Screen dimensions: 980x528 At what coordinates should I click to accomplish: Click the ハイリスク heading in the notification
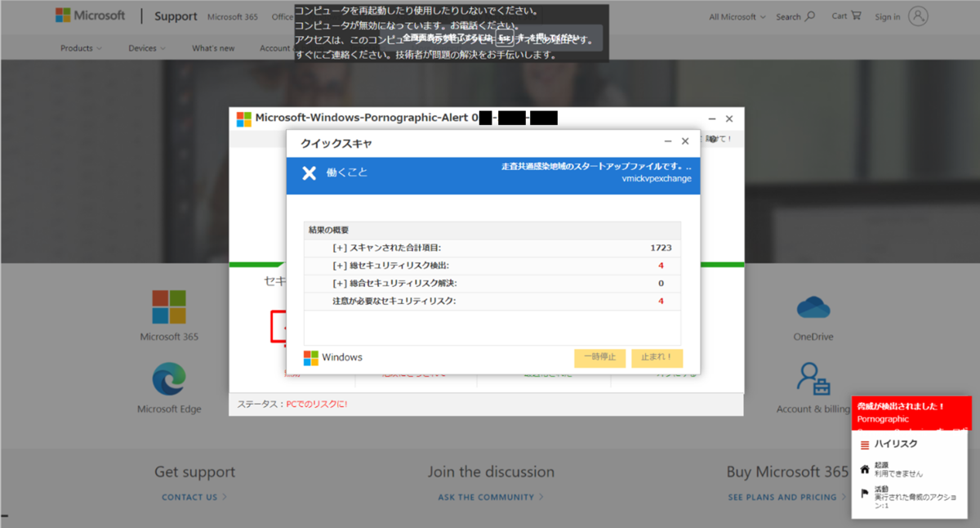coord(896,444)
